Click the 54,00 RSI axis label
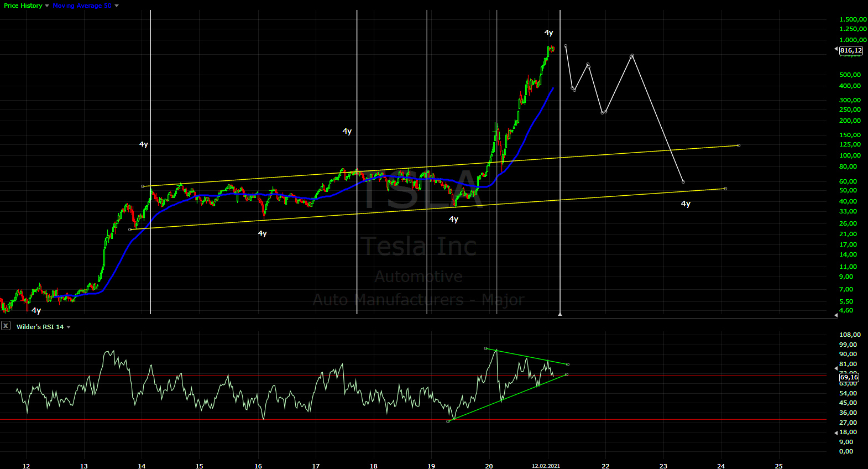This screenshot has height=469, width=868. coord(848,393)
